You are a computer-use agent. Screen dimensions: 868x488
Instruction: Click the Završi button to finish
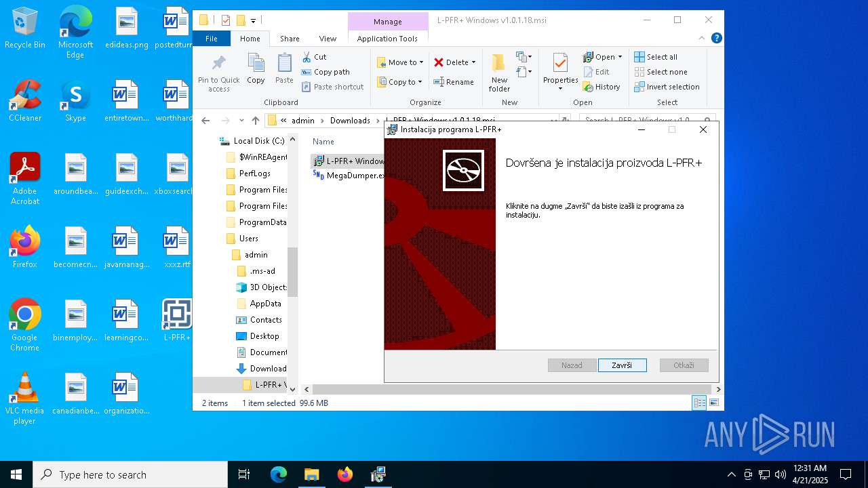pos(622,365)
